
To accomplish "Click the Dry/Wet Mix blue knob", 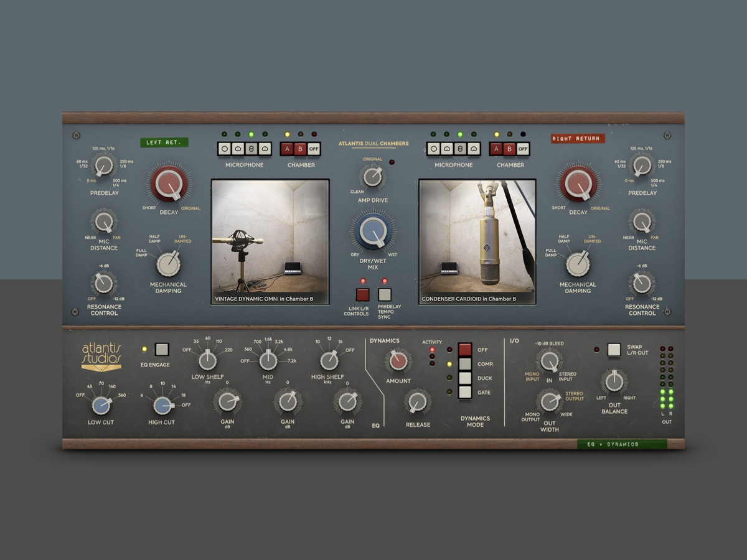I will tap(373, 230).
